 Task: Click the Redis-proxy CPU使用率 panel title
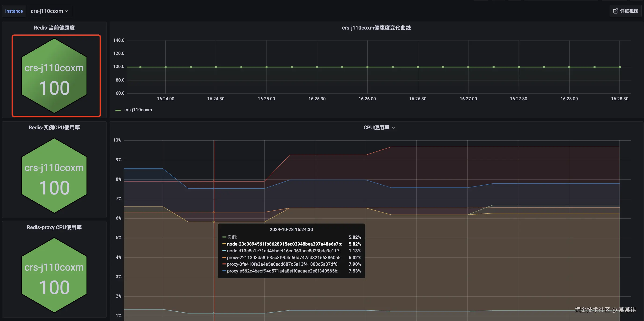click(54, 228)
